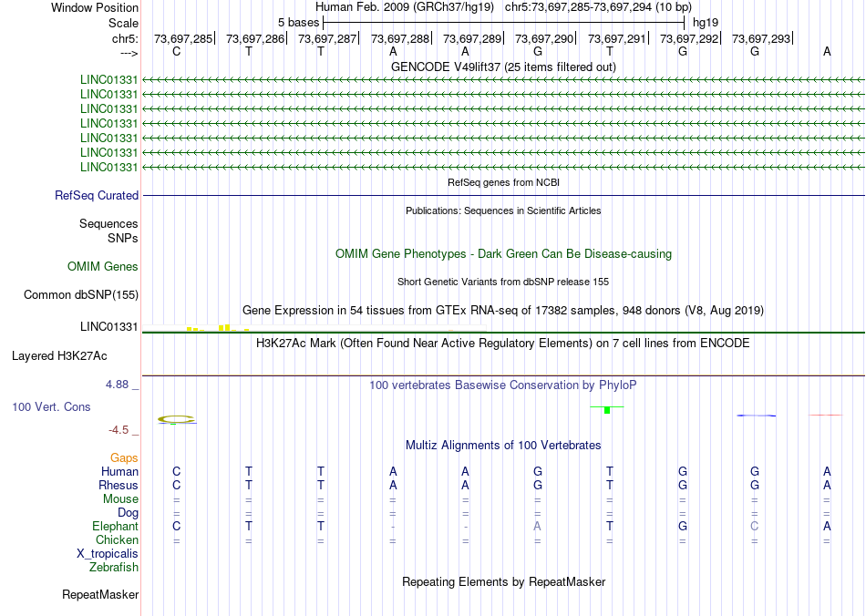The image size is (866, 616).
Task: Open Publications: Sequences in Scientific Articles title
Action: 503,210
